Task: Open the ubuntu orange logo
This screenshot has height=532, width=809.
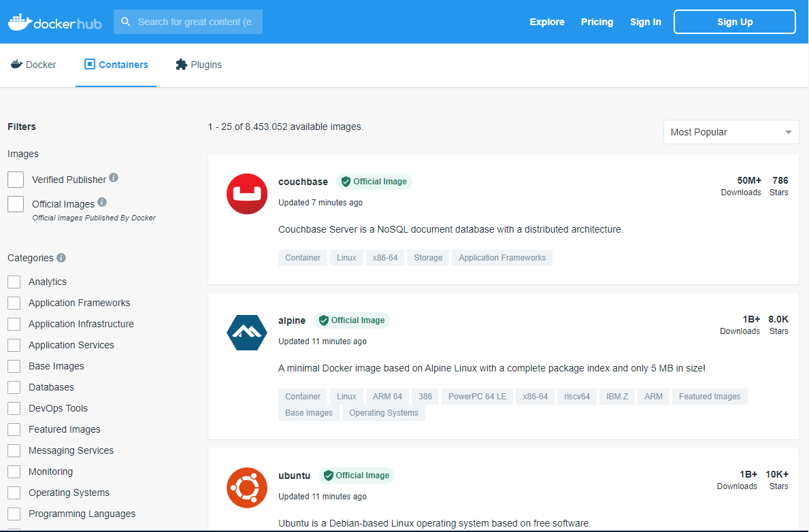Action: [x=246, y=488]
